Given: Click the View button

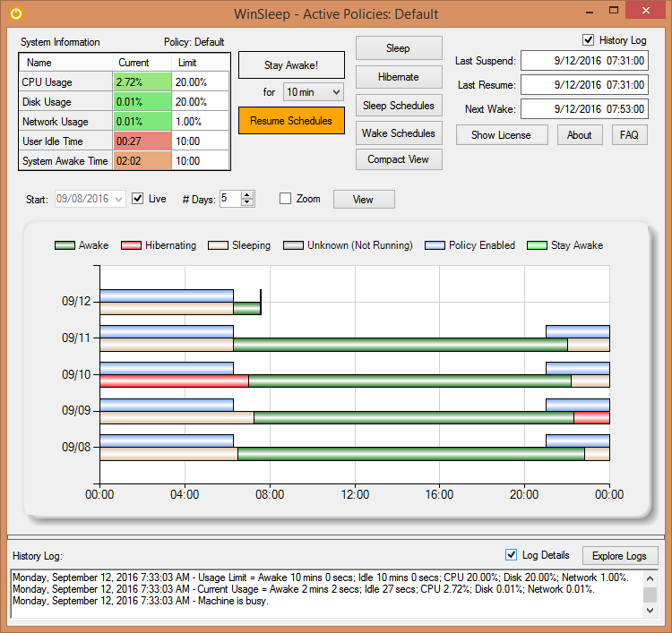Looking at the screenshot, I should [x=364, y=200].
